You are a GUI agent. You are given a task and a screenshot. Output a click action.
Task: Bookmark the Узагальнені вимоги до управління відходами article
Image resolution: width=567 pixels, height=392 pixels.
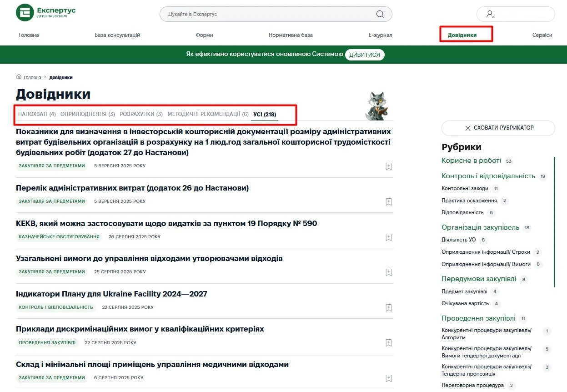(389, 272)
